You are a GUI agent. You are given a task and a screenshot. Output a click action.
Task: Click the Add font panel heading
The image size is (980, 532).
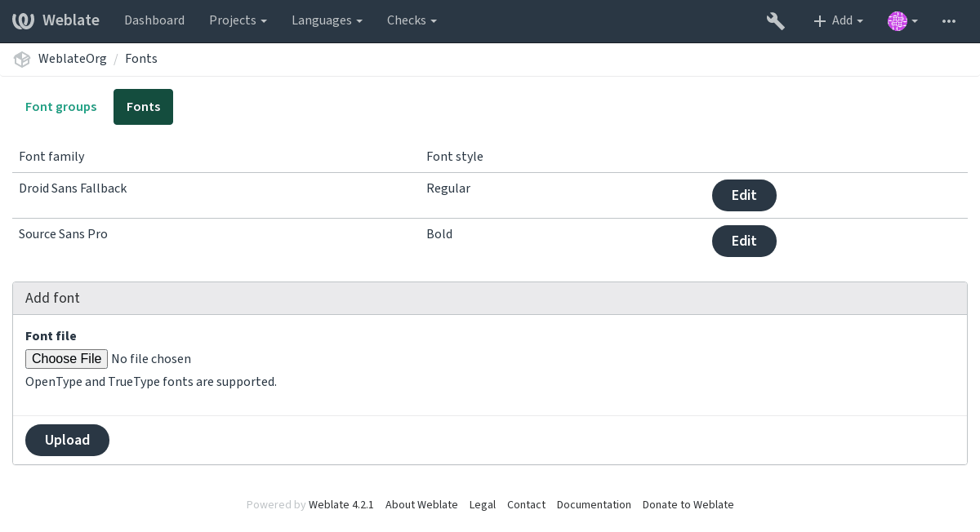coord(490,299)
